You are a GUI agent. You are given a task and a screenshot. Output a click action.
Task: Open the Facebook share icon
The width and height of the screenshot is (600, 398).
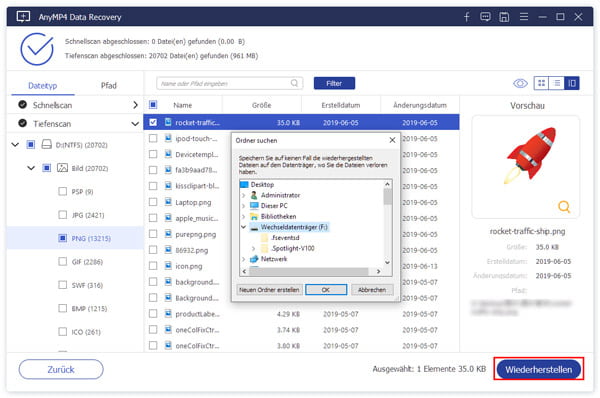point(467,17)
